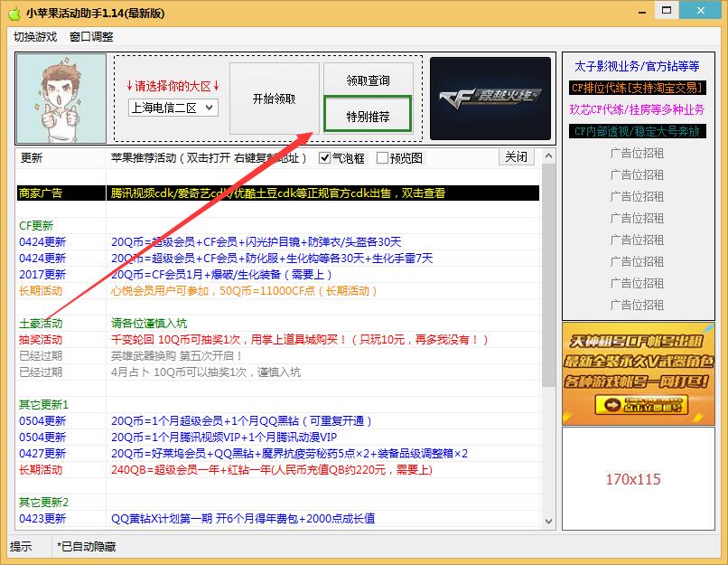
Task: Select row 心悦会员用户可参加 50Q币
Action: point(278,291)
